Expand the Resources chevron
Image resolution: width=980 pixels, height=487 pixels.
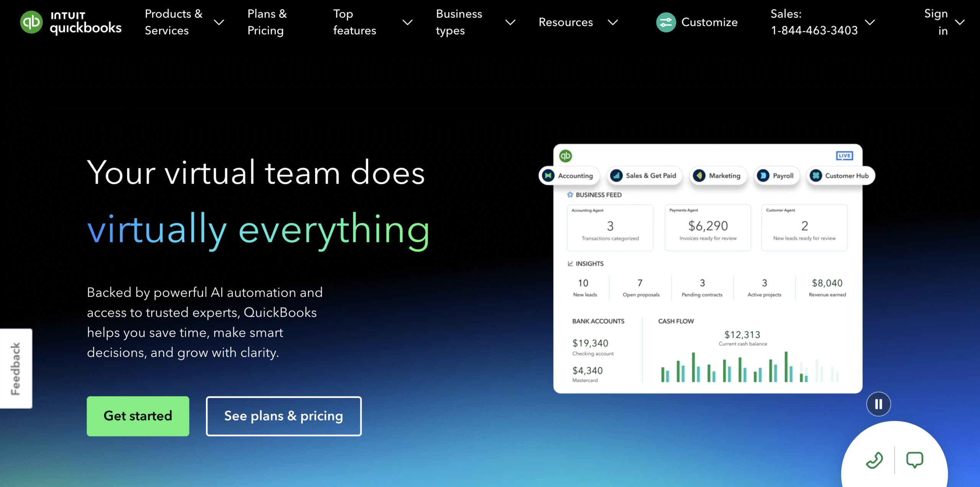tap(613, 22)
